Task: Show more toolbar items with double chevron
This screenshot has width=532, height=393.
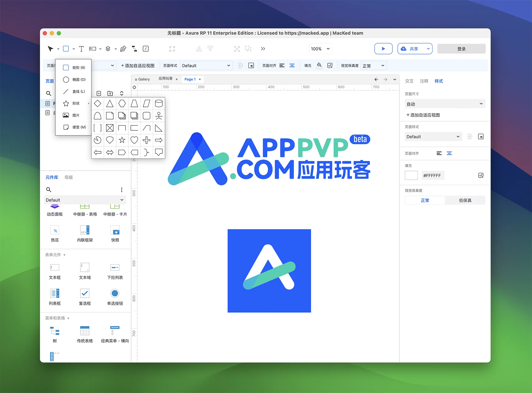Action: [263, 49]
